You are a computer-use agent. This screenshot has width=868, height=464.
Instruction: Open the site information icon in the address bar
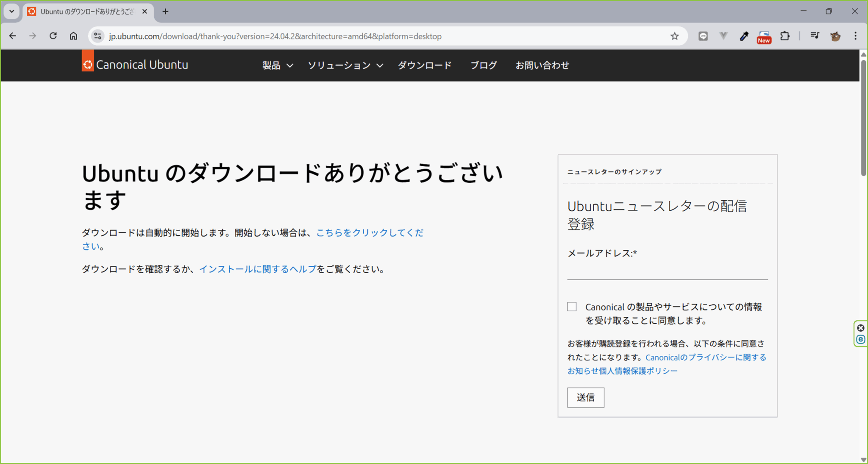point(97,36)
